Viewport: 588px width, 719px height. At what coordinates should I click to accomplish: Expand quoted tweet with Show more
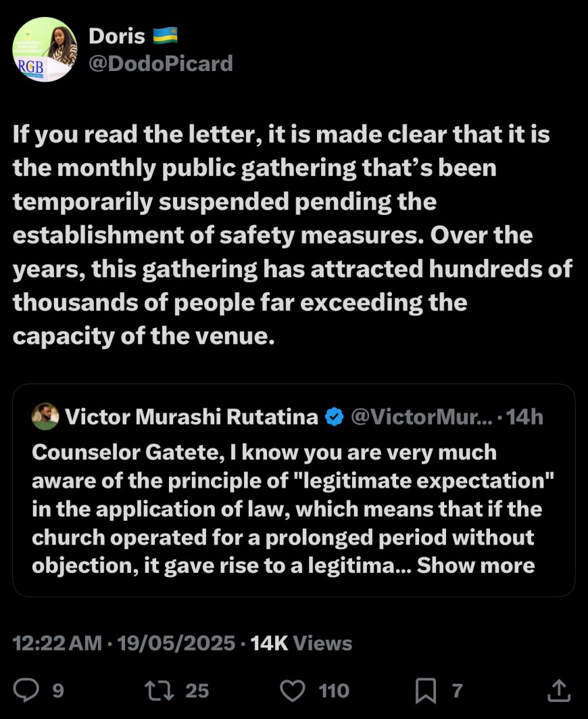[x=476, y=565]
